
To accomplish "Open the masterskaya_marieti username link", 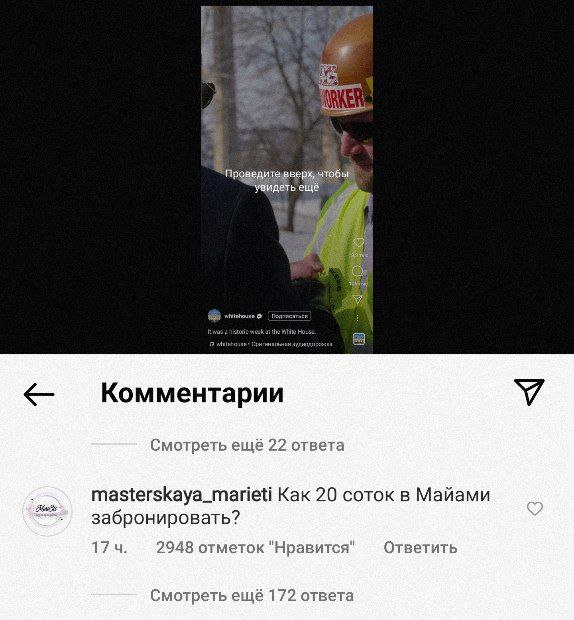I will [181, 495].
